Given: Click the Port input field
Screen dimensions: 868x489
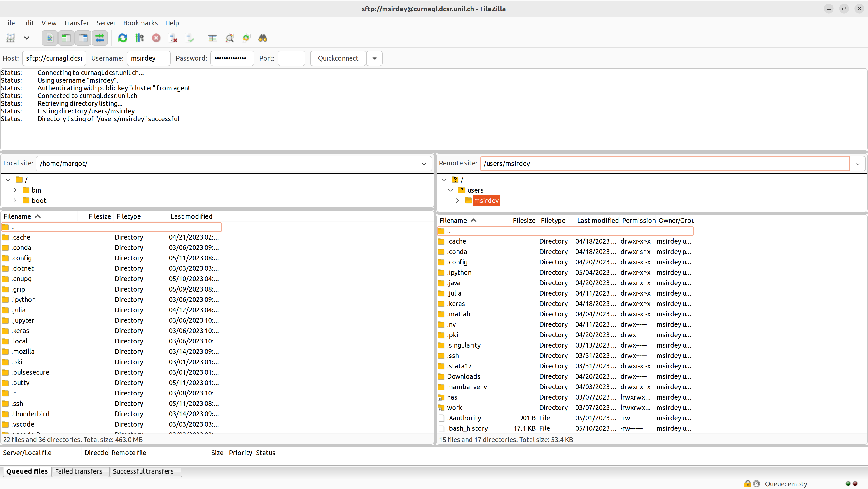Looking at the screenshot, I should tap(291, 58).
